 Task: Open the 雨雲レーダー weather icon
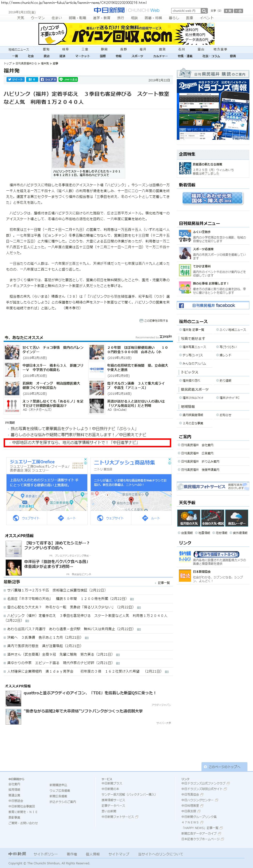pyautogui.click(x=237, y=518)
